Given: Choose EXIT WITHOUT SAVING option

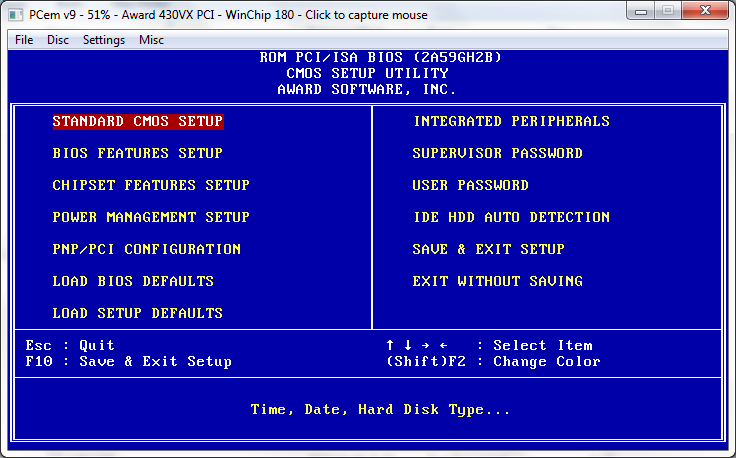Looking at the screenshot, I should tap(498, 281).
